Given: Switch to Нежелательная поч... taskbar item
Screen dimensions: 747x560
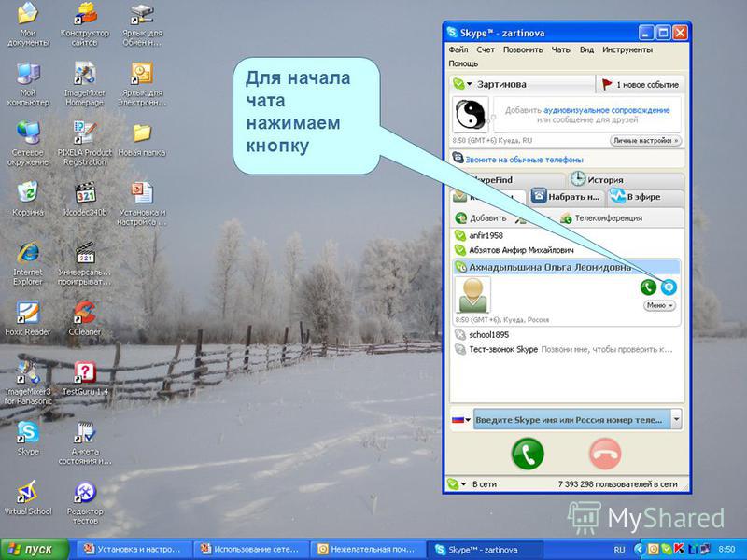Looking at the screenshot, I should pyautogui.click(x=366, y=549).
